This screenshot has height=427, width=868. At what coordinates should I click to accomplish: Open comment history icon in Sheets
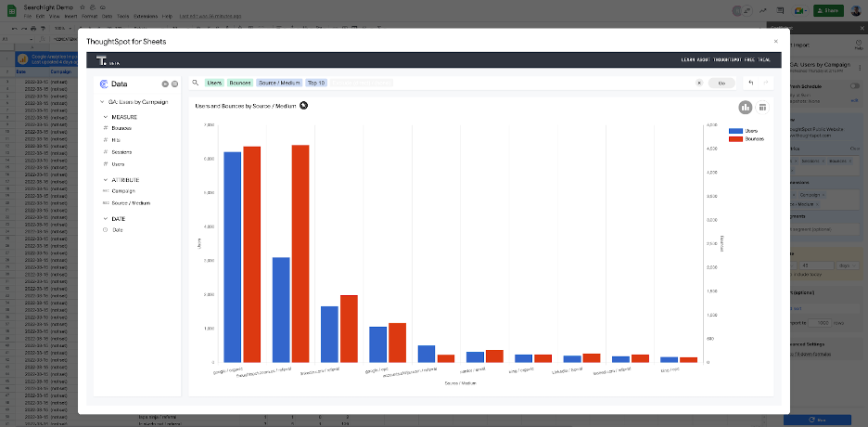coord(781,10)
